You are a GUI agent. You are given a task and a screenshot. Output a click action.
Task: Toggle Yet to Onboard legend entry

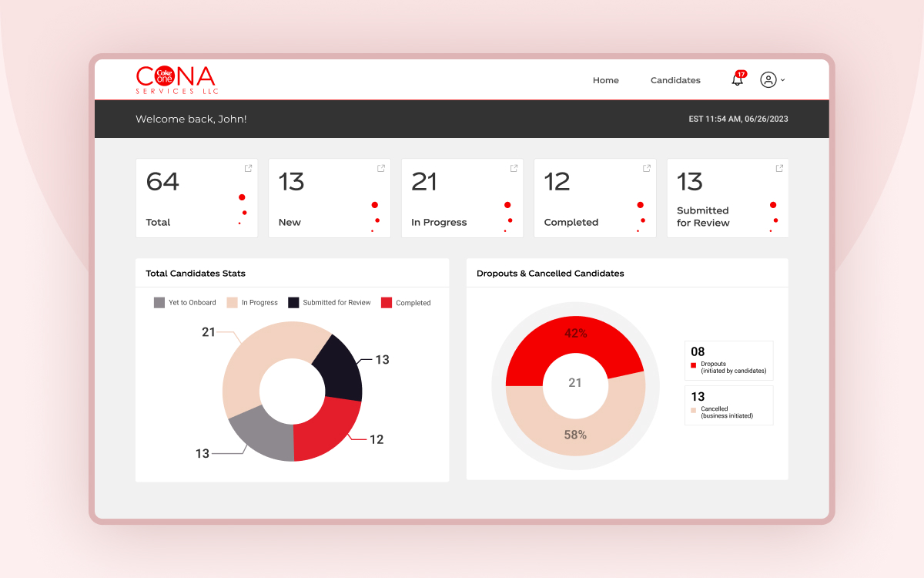click(x=186, y=303)
